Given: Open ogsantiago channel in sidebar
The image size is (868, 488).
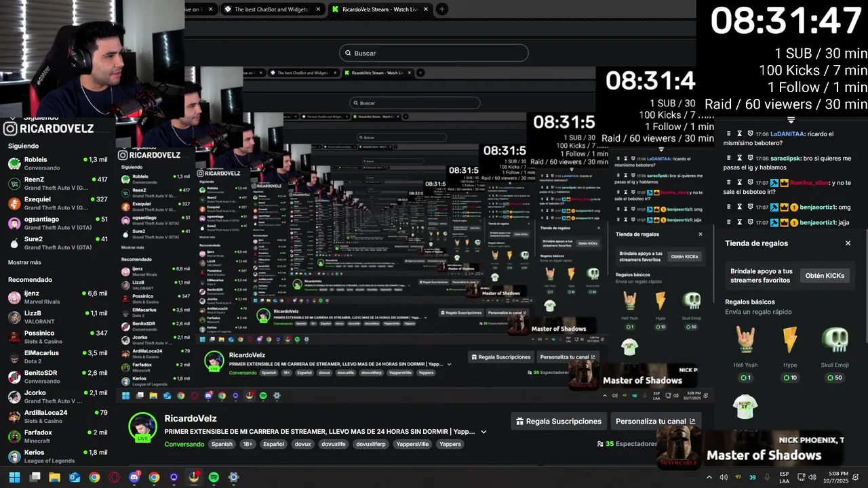Looking at the screenshot, I should [58, 223].
